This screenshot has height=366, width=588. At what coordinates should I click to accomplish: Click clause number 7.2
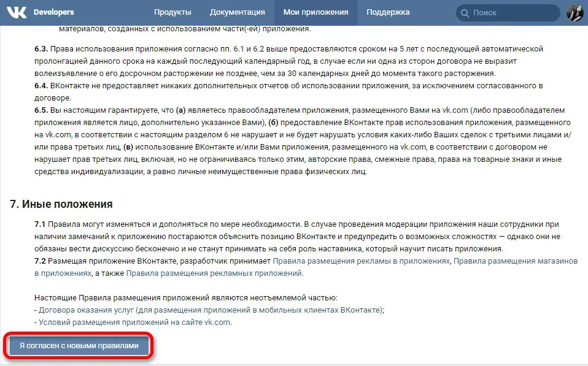[40, 261]
